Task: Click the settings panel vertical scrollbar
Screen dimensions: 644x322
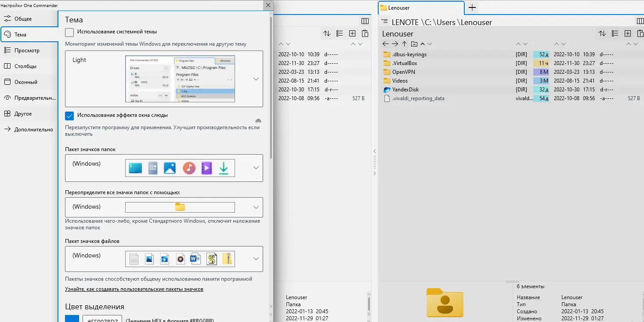Action: click(x=271, y=88)
